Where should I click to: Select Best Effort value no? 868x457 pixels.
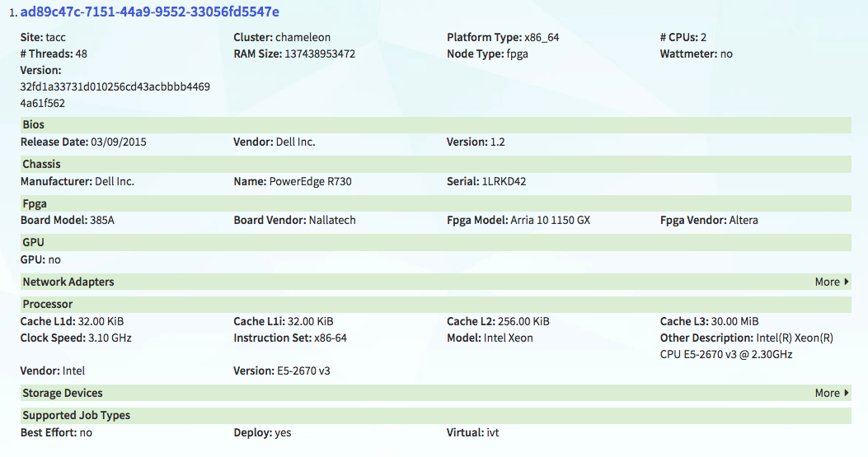86,432
